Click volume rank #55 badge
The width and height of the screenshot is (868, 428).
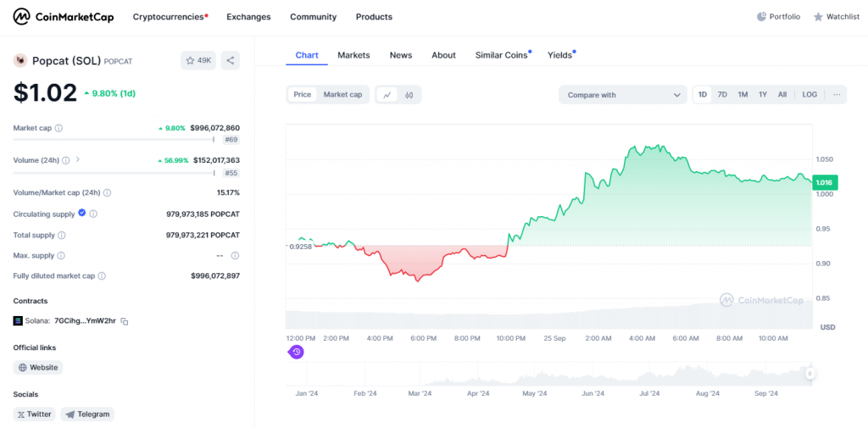pos(231,173)
